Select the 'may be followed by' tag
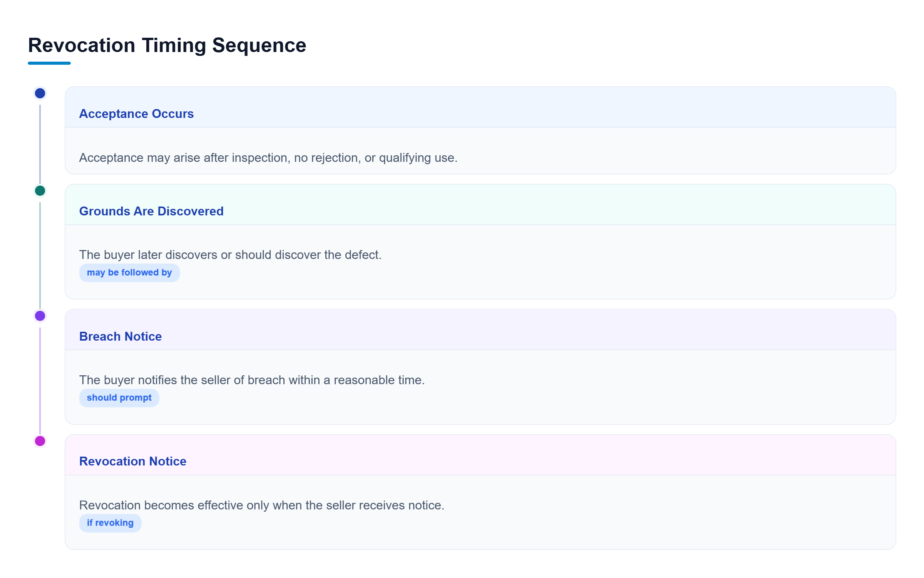This screenshot has height=578, width=924. tap(129, 273)
